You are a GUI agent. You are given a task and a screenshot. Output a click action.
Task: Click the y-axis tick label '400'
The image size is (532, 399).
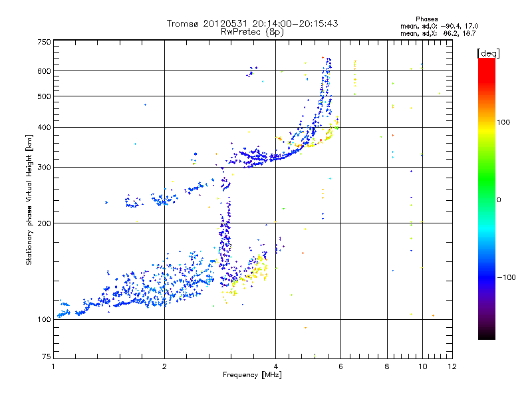44,127
